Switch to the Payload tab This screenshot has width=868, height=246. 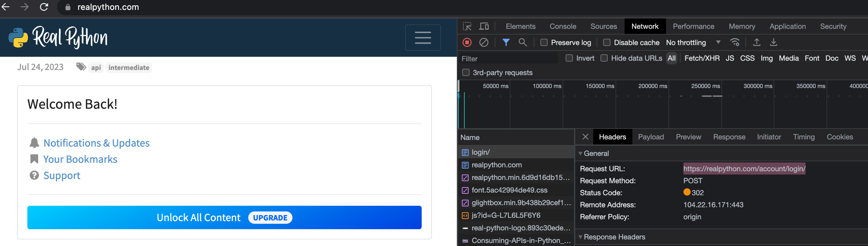(x=651, y=137)
